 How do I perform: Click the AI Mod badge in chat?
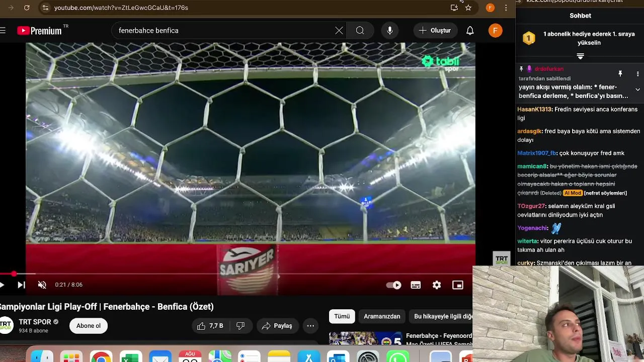[x=573, y=193]
